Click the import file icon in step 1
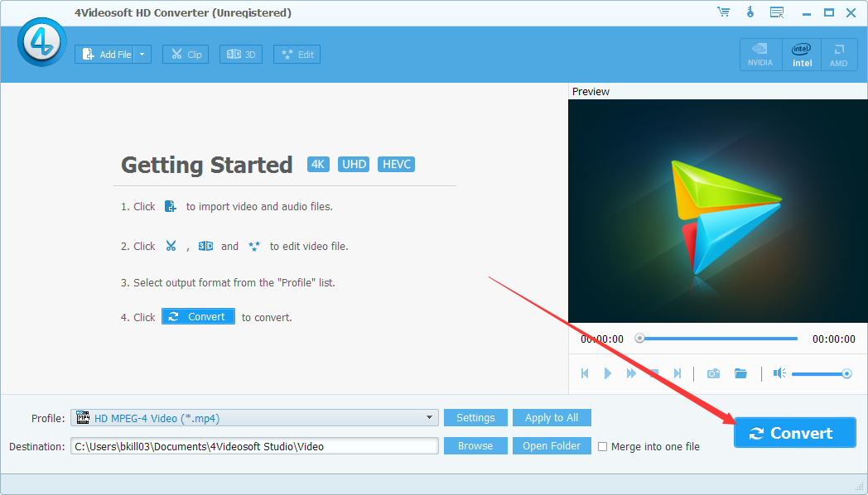 point(171,206)
